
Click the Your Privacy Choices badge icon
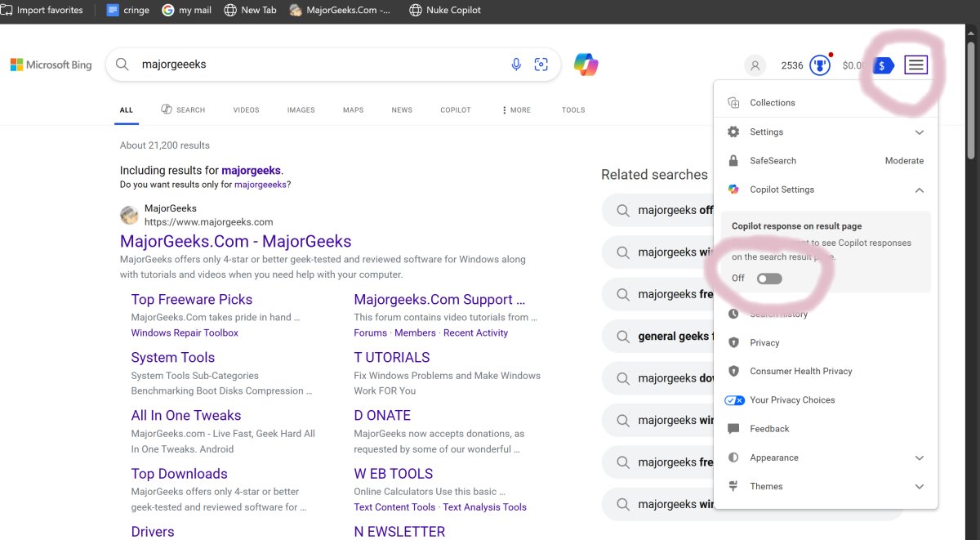click(735, 400)
